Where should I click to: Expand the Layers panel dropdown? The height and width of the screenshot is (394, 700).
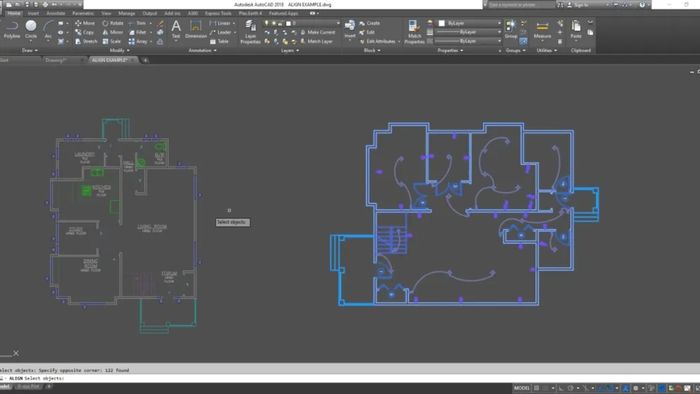coord(290,50)
